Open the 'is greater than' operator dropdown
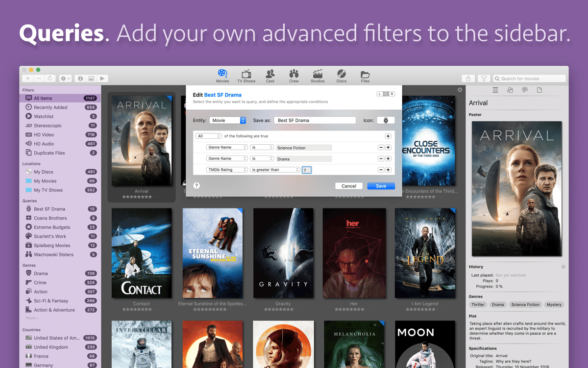This screenshot has width=588, height=368. (275, 170)
